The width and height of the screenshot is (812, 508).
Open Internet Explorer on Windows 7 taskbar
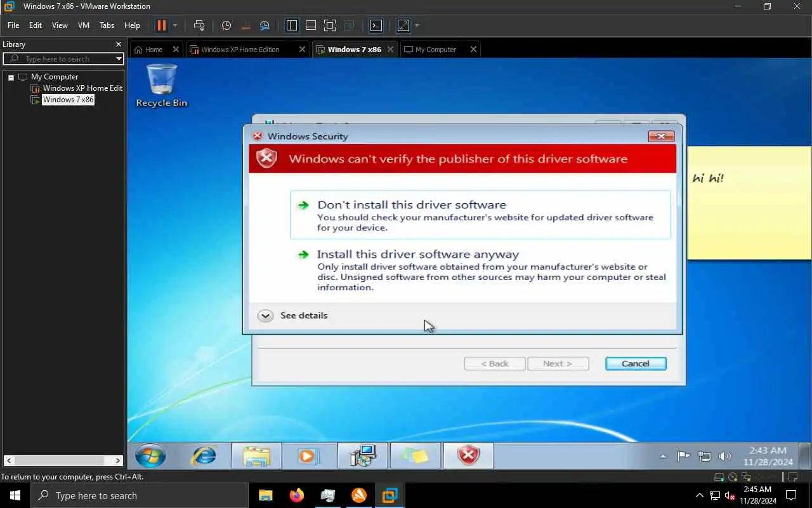pyautogui.click(x=204, y=456)
